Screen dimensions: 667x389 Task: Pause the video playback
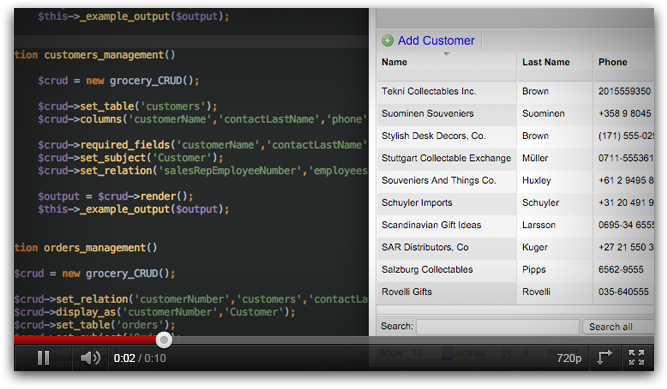[43, 358]
